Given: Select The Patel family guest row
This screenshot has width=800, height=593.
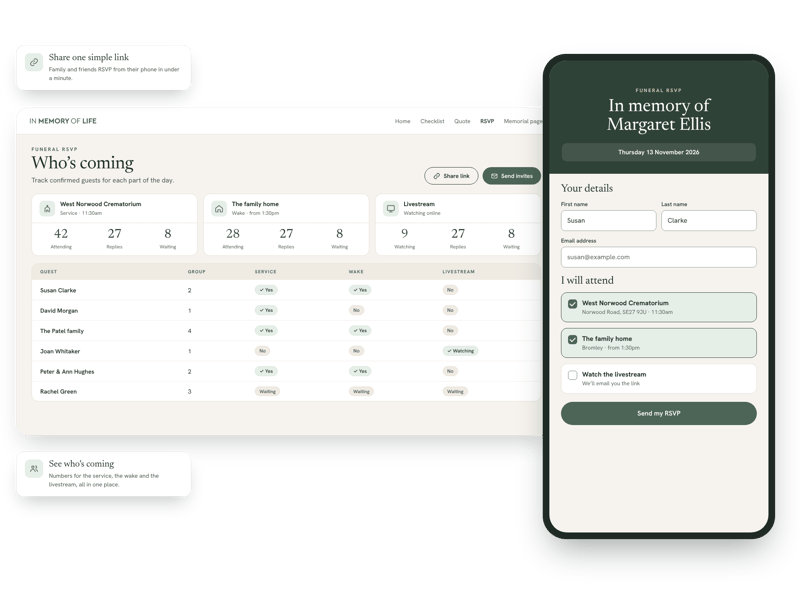Looking at the screenshot, I should pos(286,331).
